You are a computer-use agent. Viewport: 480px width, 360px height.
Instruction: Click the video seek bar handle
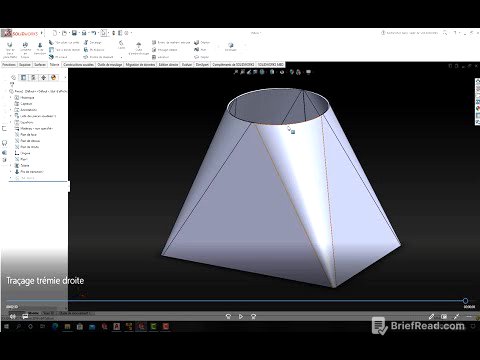click(465, 301)
